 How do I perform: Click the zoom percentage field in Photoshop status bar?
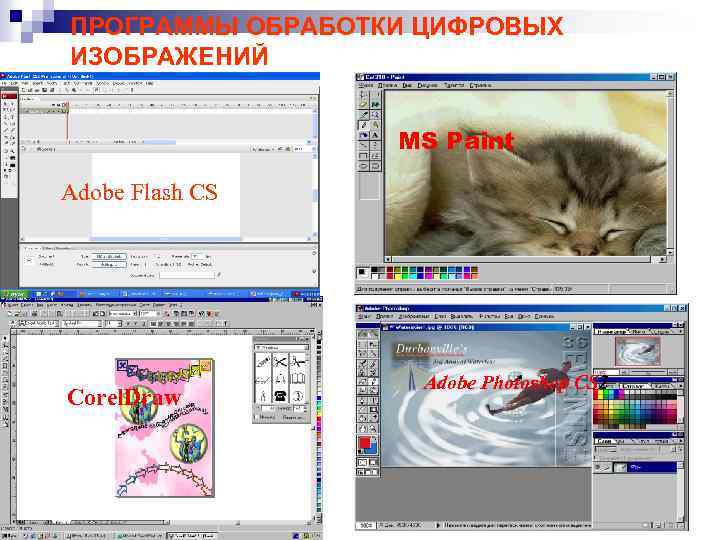click(366, 525)
